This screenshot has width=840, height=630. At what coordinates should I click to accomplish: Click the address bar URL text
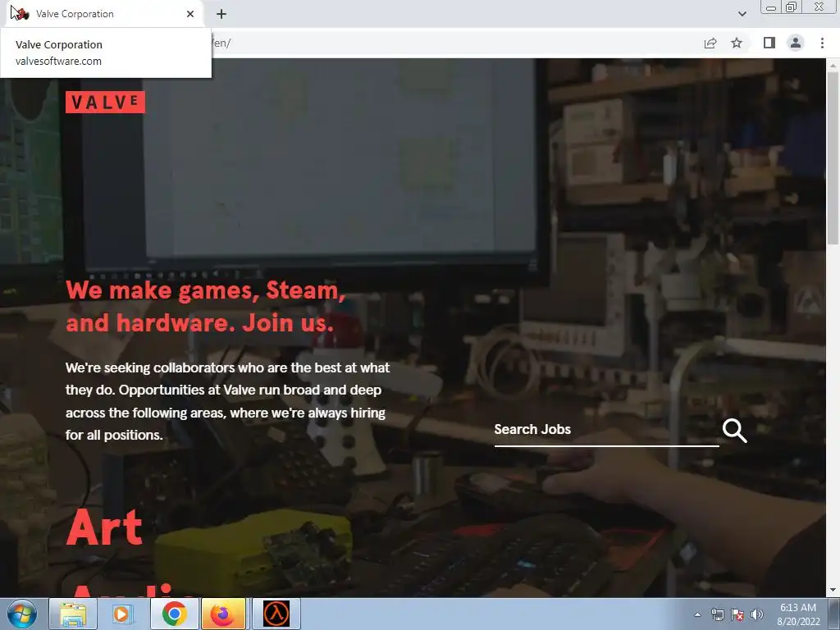[x=221, y=43]
